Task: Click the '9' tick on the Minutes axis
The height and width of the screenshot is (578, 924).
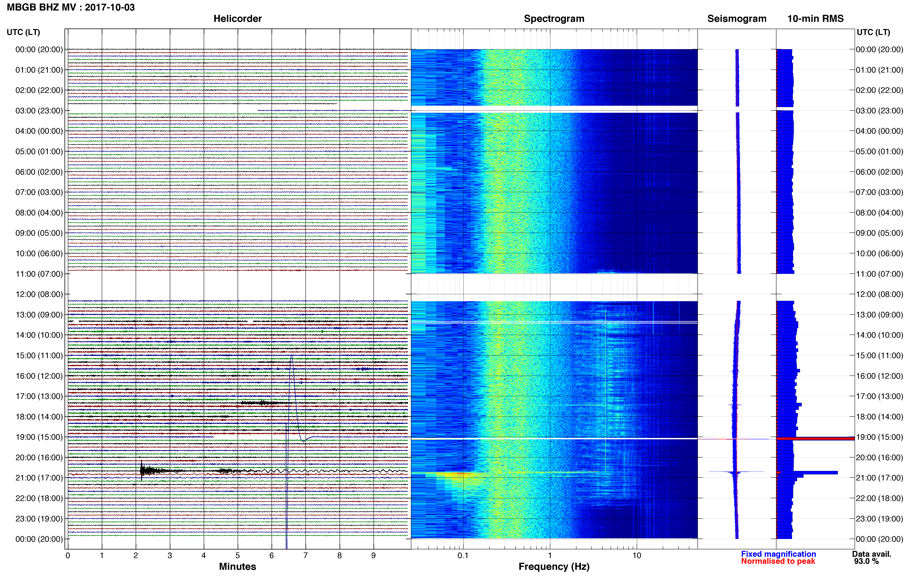Action: coord(373,555)
